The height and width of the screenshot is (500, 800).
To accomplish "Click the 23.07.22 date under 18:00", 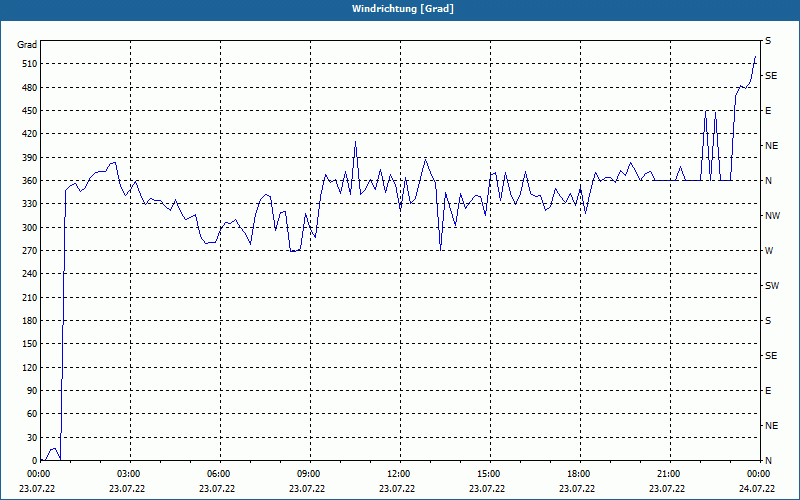I will (577, 488).
